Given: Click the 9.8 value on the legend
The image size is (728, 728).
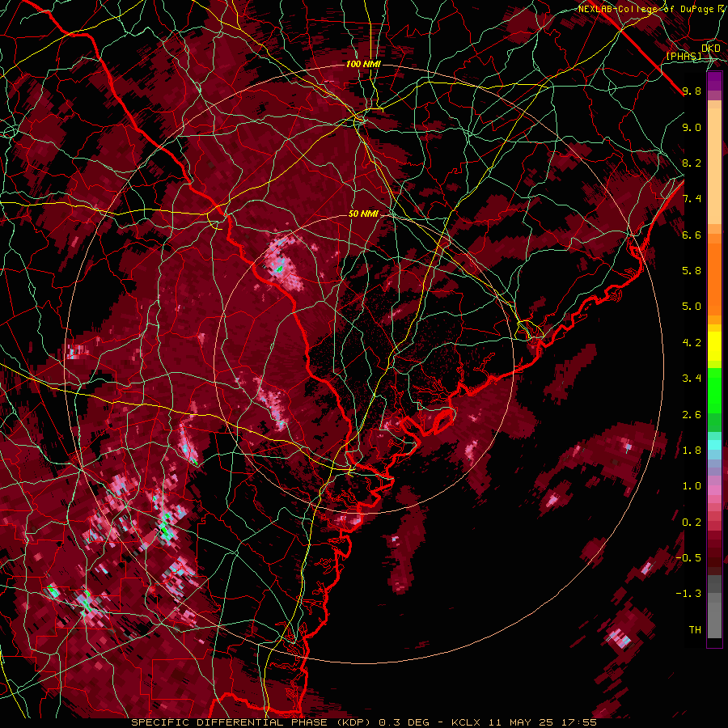Looking at the screenshot, I should click(x=692, y=91).
